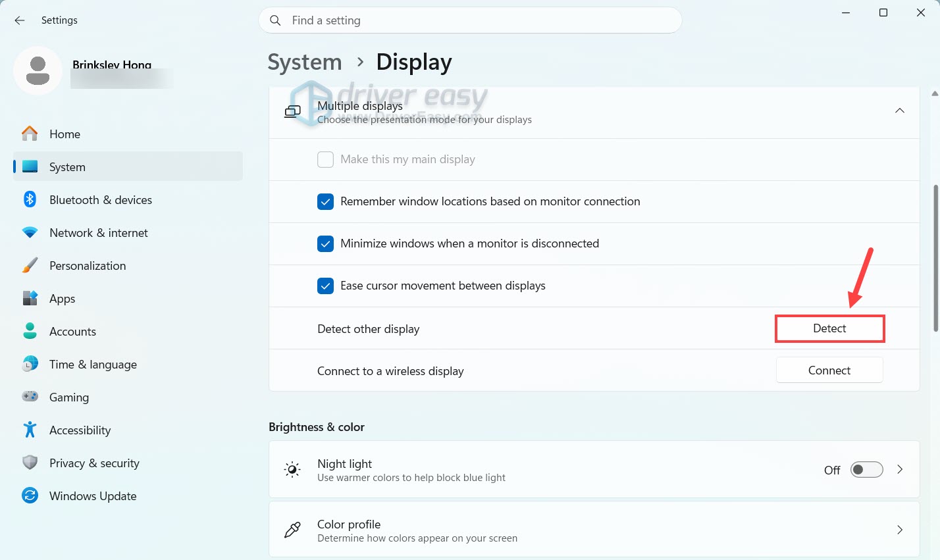This screenshot has width=940, height=560.
Task: Open the Gaming settings page
Action: coord(128,397)
